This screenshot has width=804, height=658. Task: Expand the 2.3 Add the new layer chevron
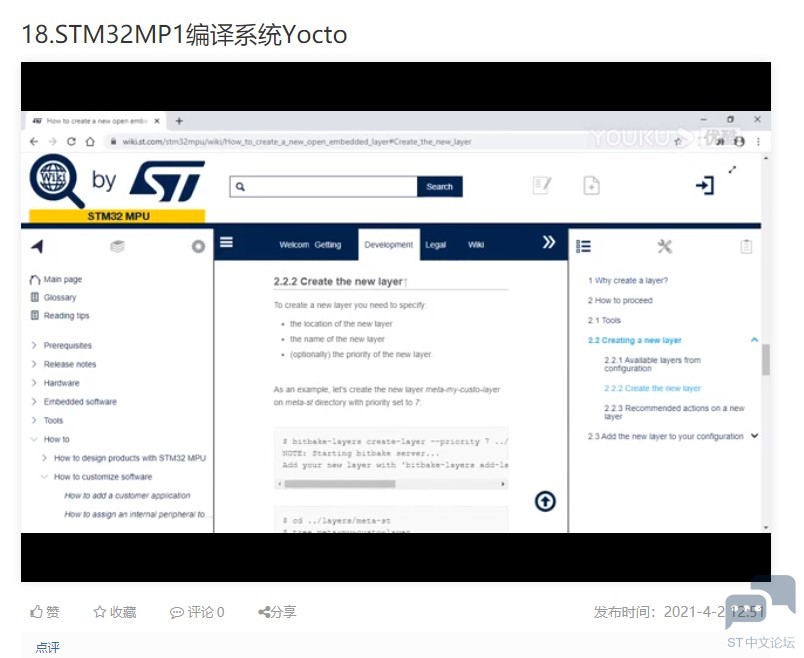(754, 436)
